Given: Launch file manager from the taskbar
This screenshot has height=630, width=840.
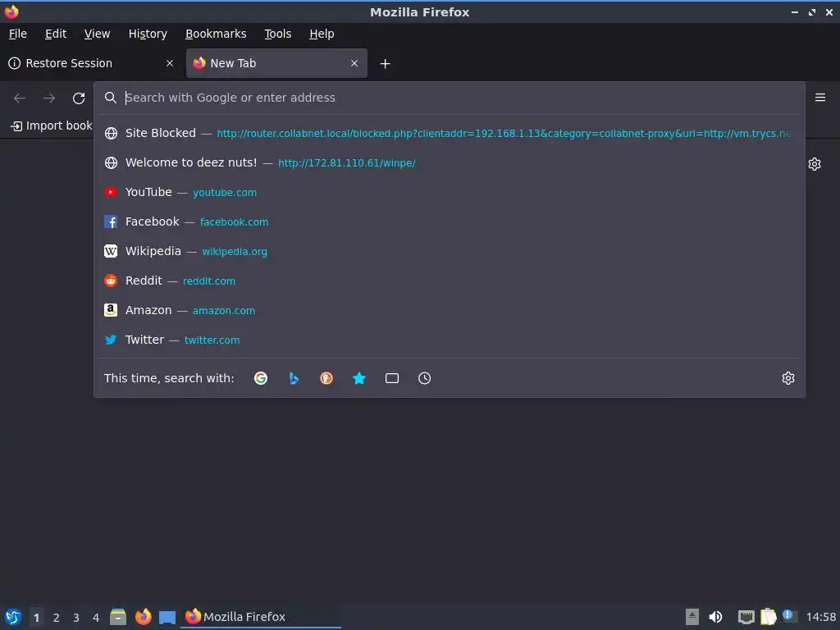Looking at the screenshot, I should pos(118,617).
